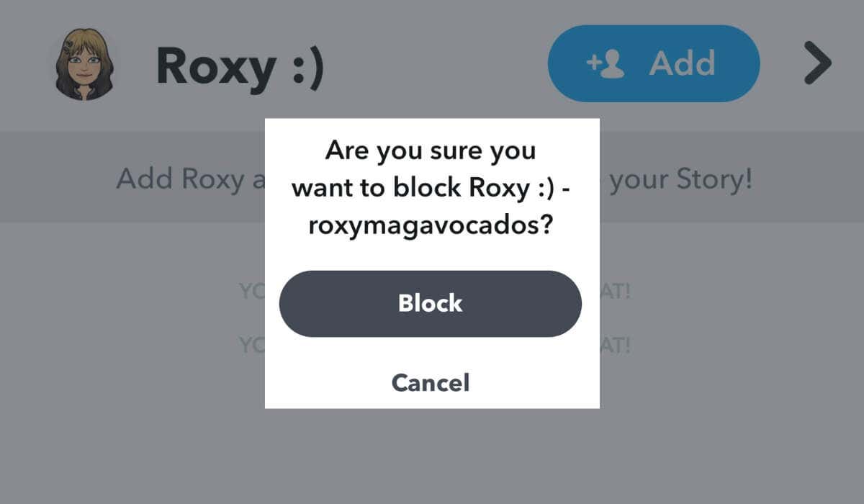The height and width of the screenshot is (504, 864).
Task: Tap the block confirmation question text
Action: 431,187
